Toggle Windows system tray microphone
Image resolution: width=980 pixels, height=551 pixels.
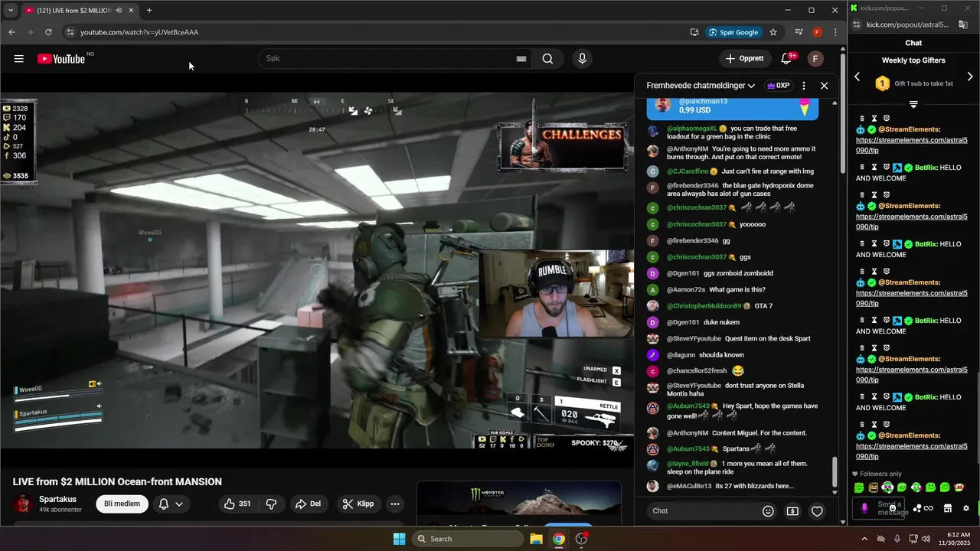tap(897, 539)
